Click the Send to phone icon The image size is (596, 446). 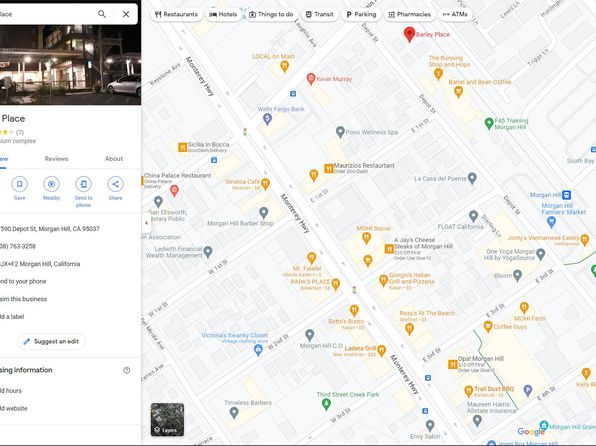pyautogui.click(x=83, y=184)
